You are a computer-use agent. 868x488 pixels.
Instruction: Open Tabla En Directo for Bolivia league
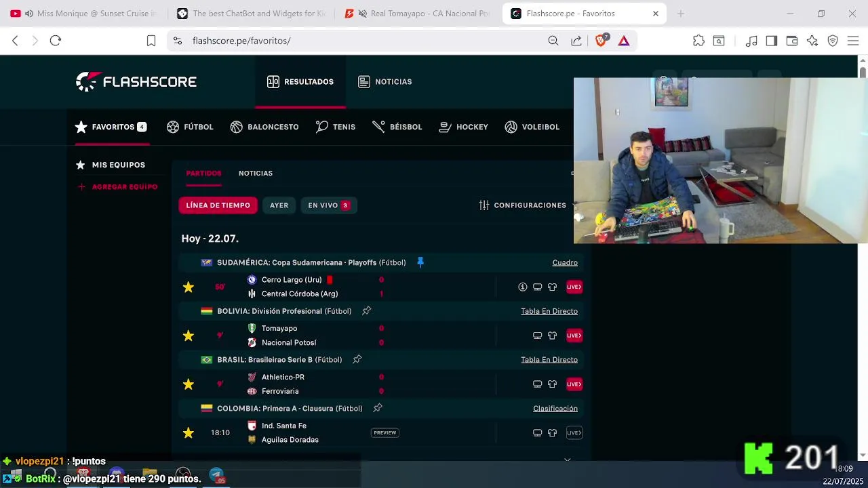pyautogui.click(x=549, y=311)
